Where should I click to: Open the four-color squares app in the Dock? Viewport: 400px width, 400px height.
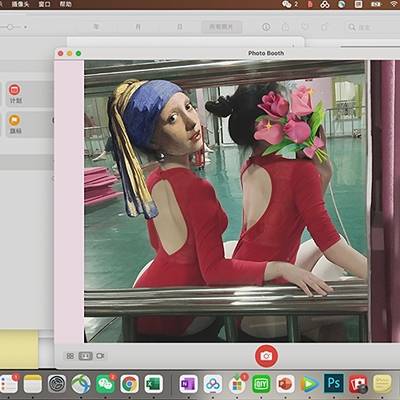click(237, 385)
